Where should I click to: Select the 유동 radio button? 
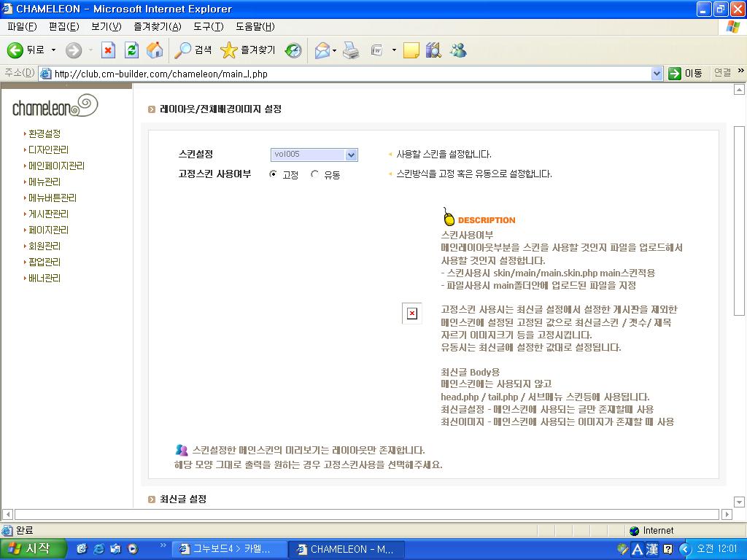click(315, 174)
